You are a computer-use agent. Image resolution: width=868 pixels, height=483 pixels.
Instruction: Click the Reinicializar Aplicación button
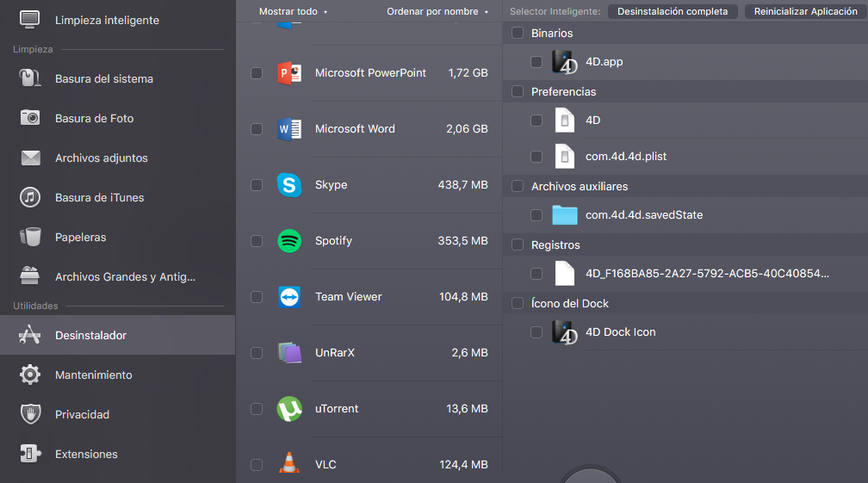coord(805,11)
